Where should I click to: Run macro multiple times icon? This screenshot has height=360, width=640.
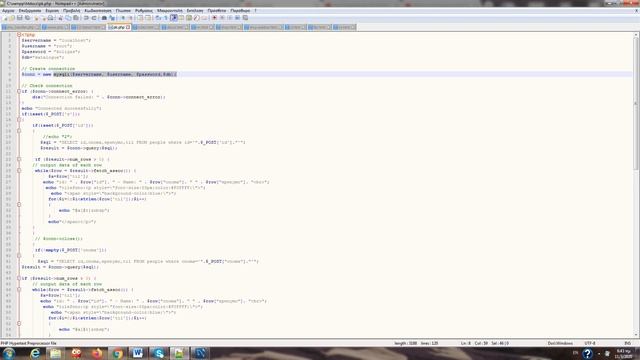[238, 18]
